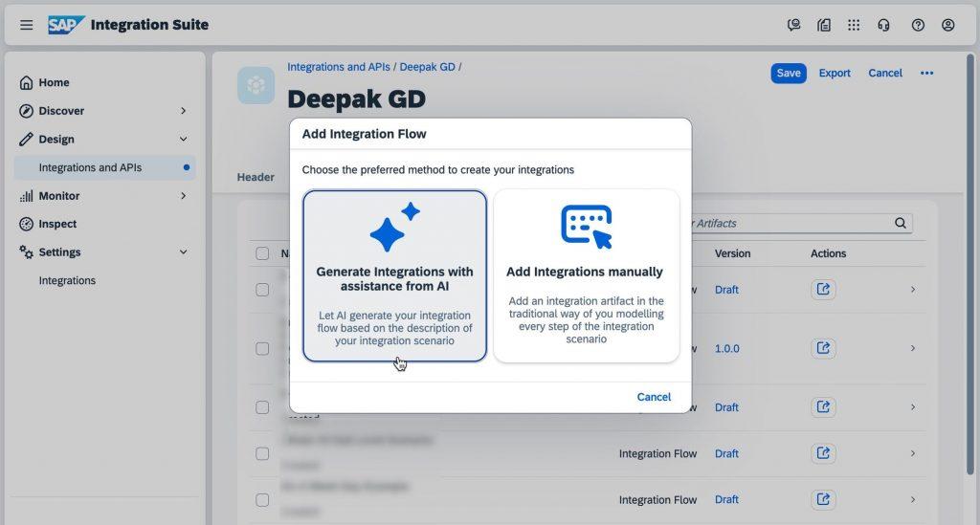Open the 1.0.0 row details chevron
The width and height of the screenshot is (980, 525).
tap(912, 348)
